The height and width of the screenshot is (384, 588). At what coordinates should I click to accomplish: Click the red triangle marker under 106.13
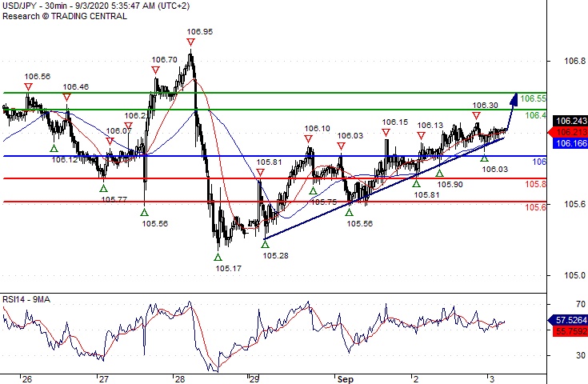(421, 136)
